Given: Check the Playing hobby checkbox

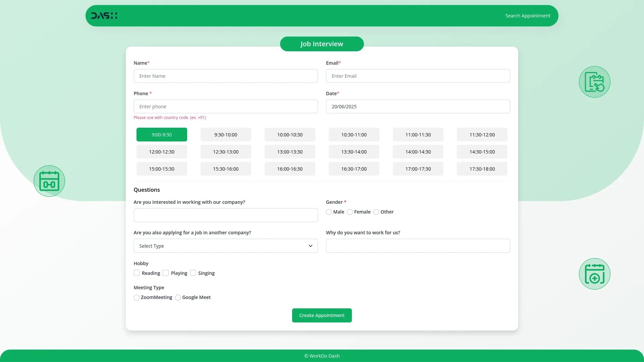Looking at the screenshot, I should click(166, 273).
